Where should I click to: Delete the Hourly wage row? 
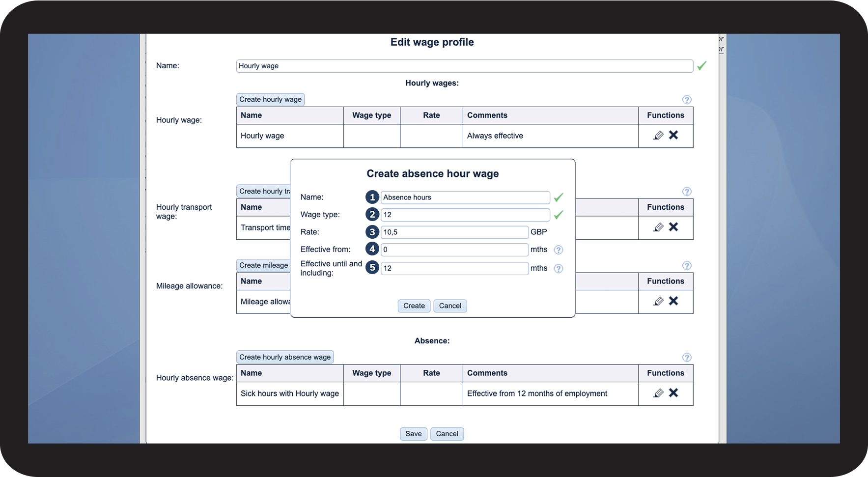pyautogui.click(x=673, y=135)
